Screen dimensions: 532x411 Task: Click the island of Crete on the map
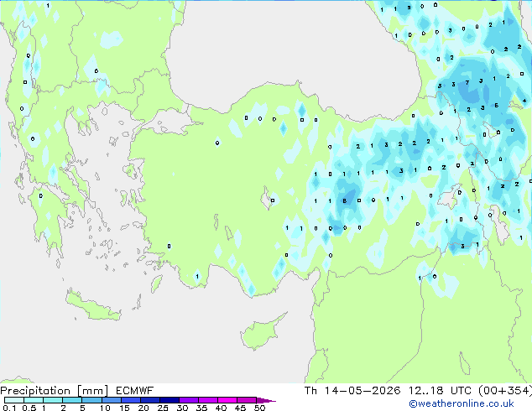pos(93,307)
